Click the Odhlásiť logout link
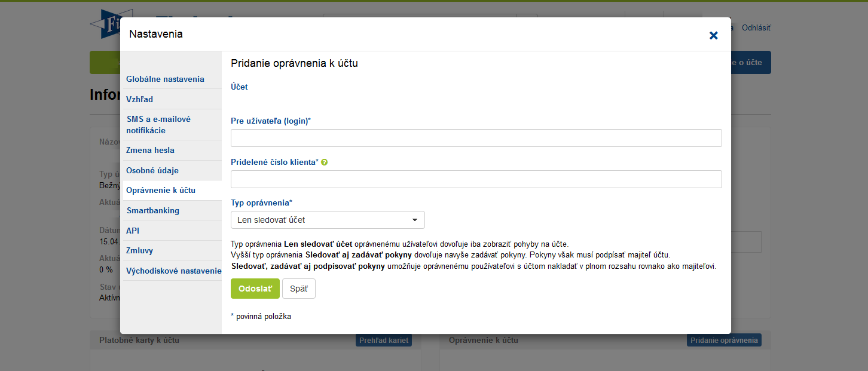868x371 pixels. point(756,28)
